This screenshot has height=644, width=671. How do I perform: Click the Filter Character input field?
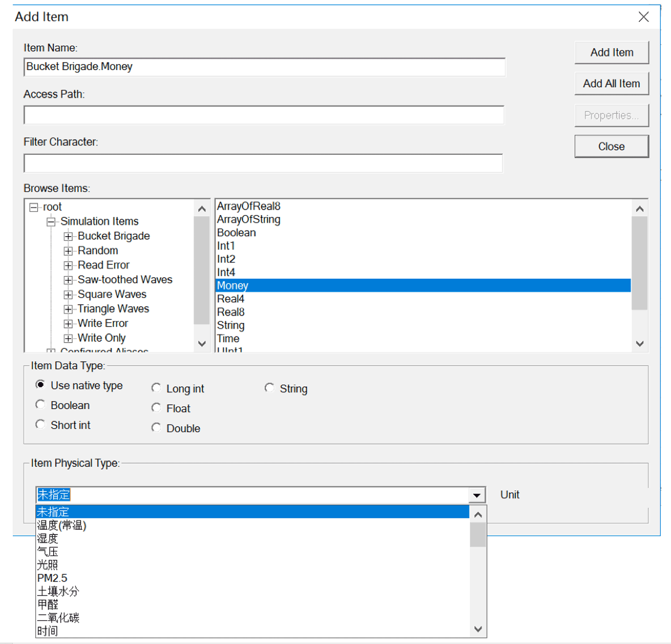[263, 163]
